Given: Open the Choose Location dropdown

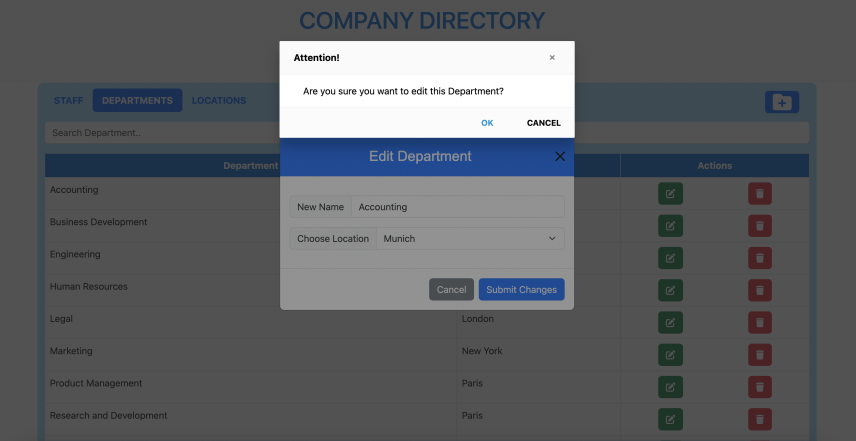Looking at the screenshot, I should click(469, 239).
